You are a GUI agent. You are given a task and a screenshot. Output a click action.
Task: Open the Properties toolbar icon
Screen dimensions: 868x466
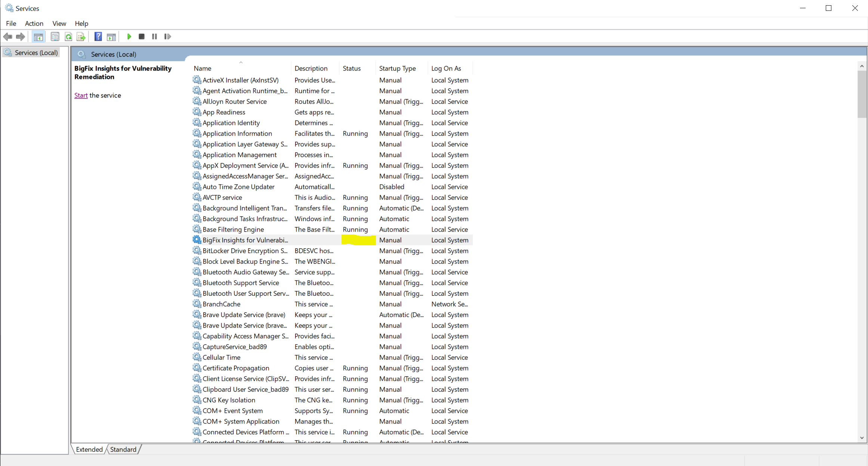[55, 37]
